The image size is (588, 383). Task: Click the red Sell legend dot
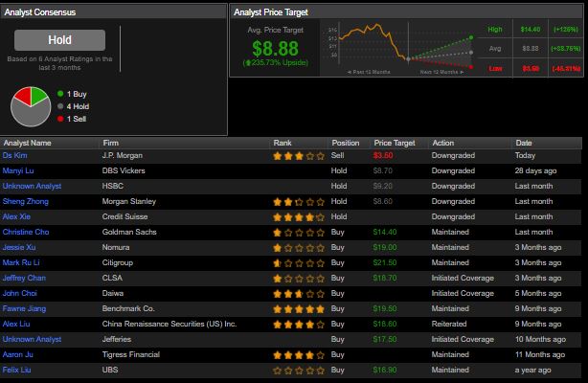pos(60,119)
